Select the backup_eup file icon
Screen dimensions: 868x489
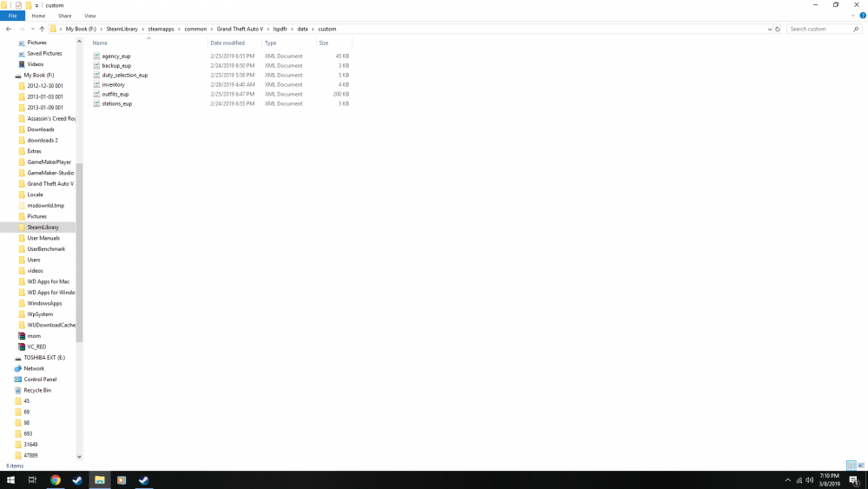click(96, 65)
